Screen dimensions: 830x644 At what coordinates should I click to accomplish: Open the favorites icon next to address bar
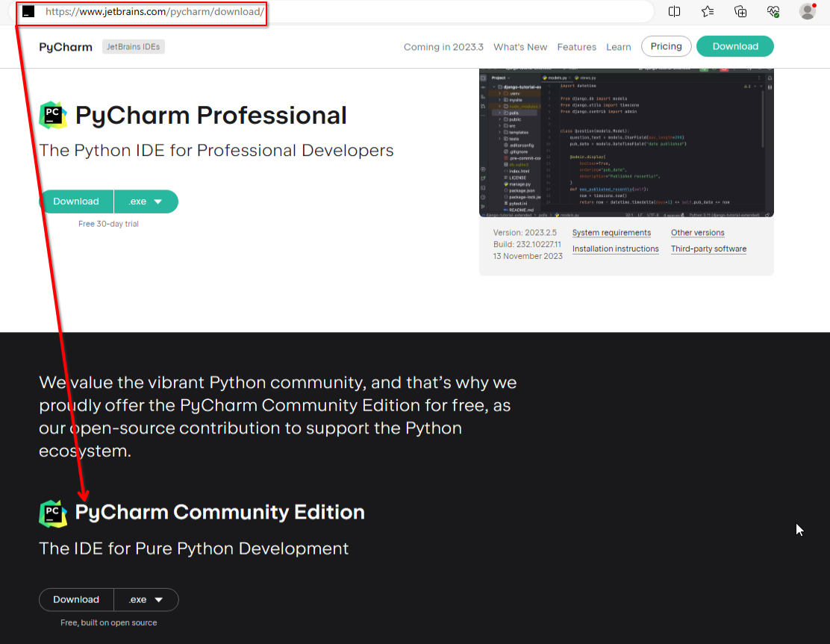708,11
